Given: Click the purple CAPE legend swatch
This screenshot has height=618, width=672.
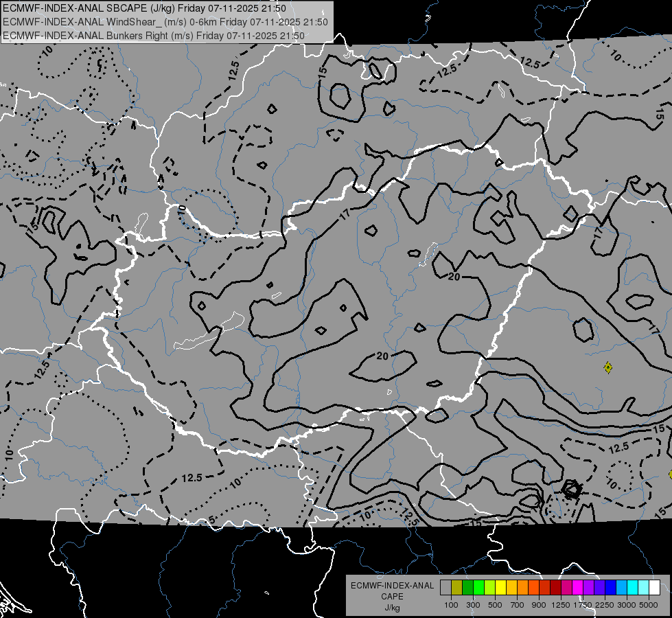Looking at the screenshot, I should coord(588,588).
